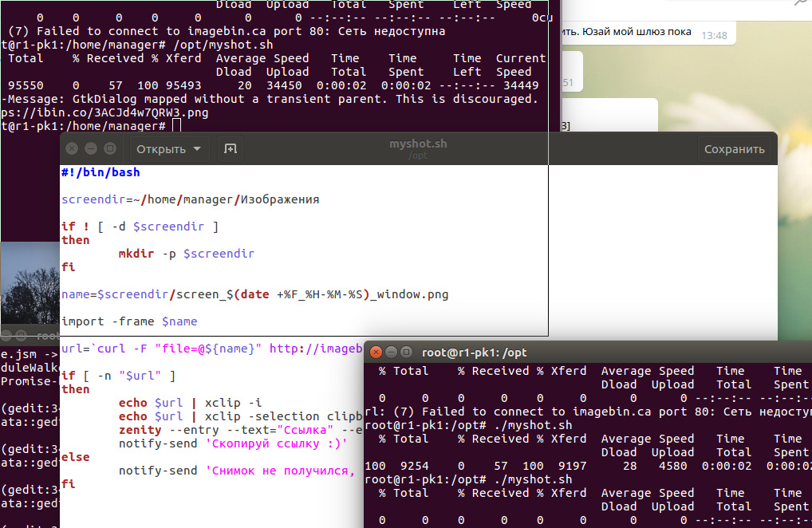Click the url=`curl -F line in editor

pyautogui.click(x=211, y=349)
